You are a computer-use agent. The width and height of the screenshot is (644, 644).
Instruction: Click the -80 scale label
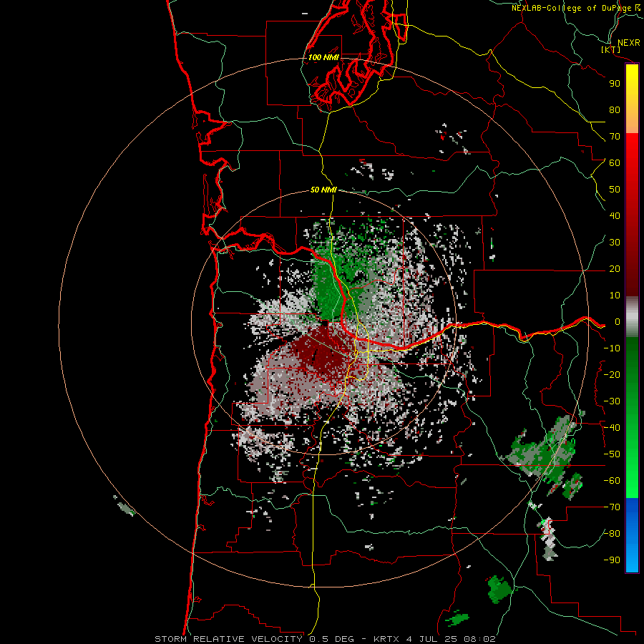[612, 534]
